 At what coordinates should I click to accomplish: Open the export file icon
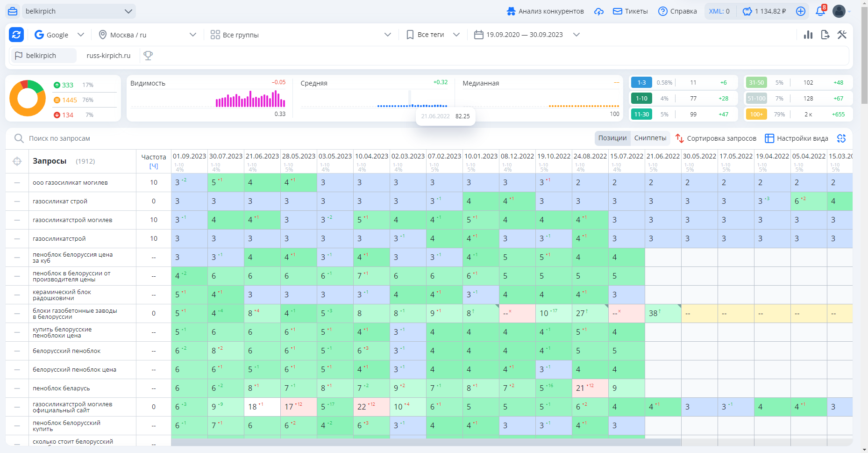(x=825, y=35)
